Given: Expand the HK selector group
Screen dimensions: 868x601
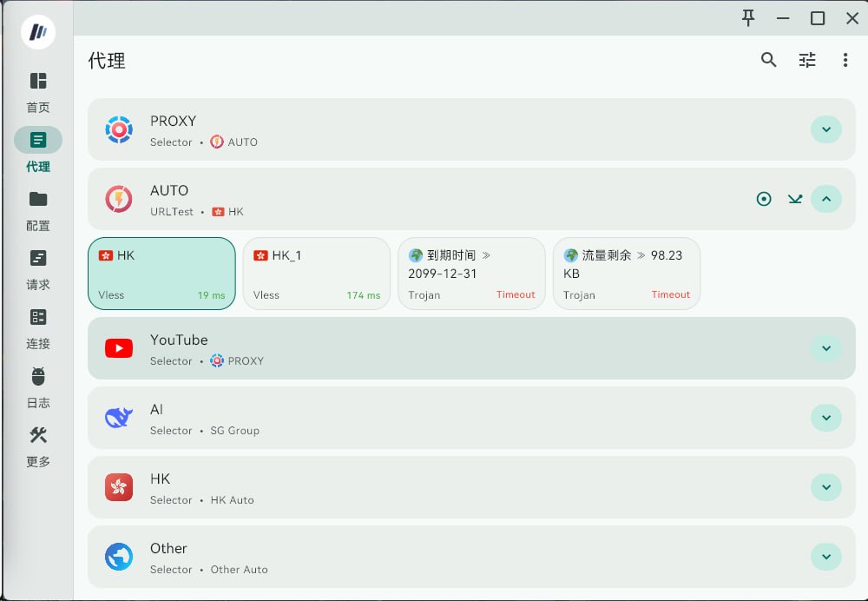Looking at the screenshot, I should [826, 487].
